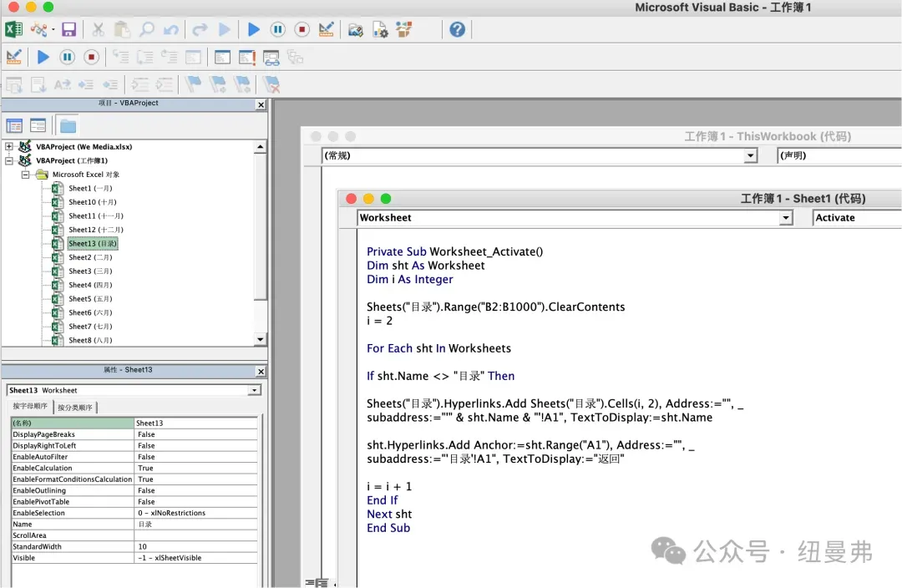Open Quick Watch glasses icon
This screenshot has width=902, height=588.
pos(271,57)
